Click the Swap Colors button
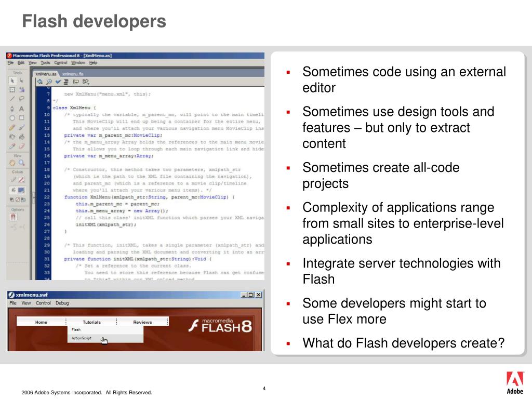The width and height of the screenshot is (532, 399). coord(23,199)
